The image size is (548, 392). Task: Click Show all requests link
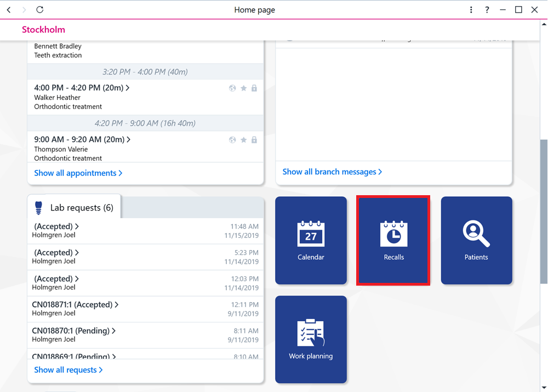(x=68, y=370)
